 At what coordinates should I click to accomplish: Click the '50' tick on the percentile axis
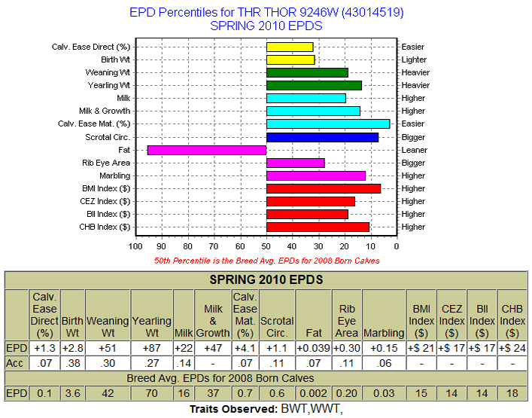[x=266, y=246]
